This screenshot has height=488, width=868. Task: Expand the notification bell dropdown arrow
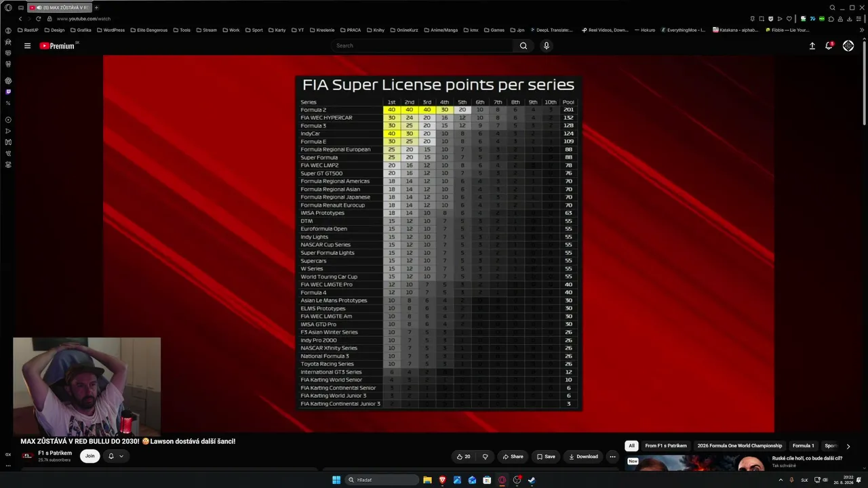[121, 456]
